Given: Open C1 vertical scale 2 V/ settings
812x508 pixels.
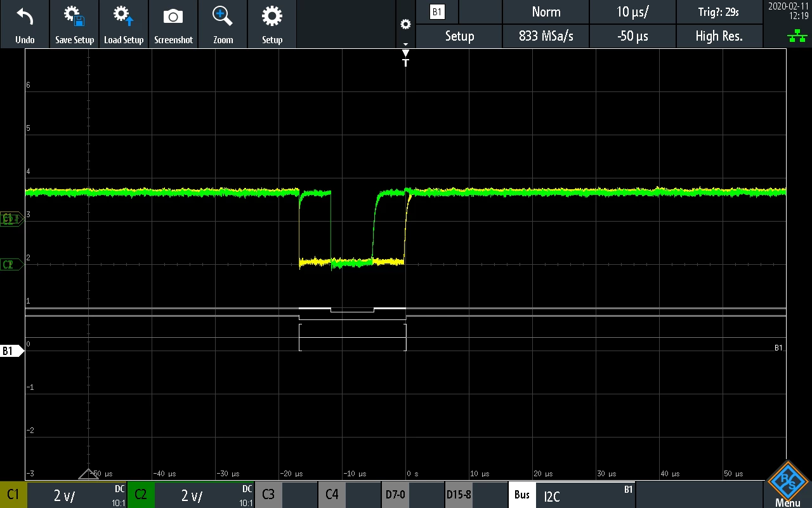Looking at the screenshot, I should 77,495.
